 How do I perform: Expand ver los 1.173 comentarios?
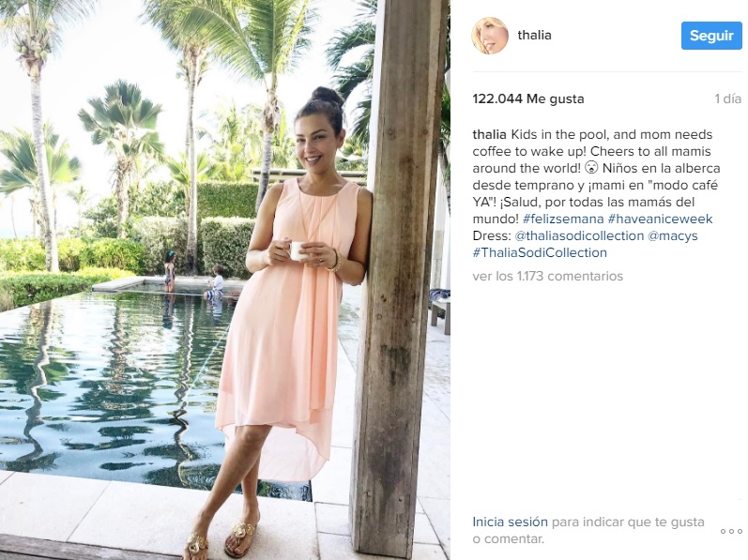pos(548,276)
